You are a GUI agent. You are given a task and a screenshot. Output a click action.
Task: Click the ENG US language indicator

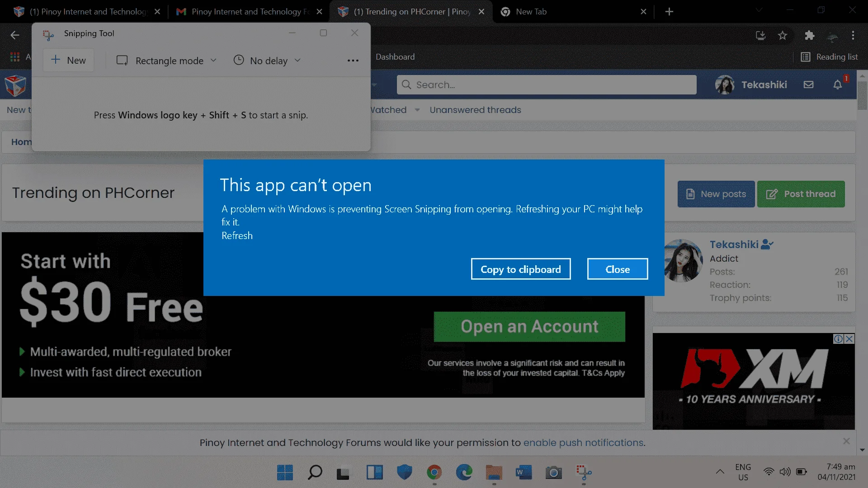(743, 472)
